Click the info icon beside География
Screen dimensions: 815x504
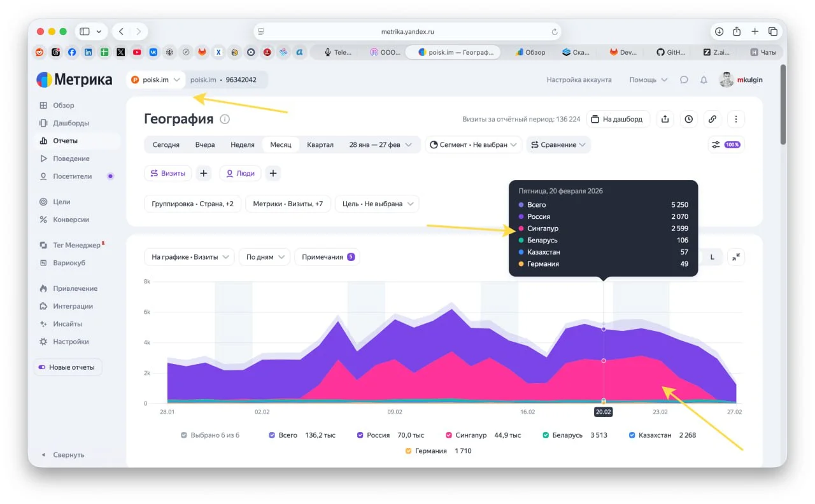click(x=225, y=119)
